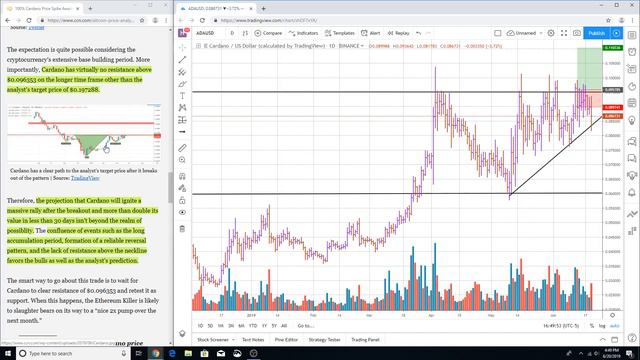Open the ideas lightbulb panel
Viewport: 640px width, 360px height.
coord(632,121)
